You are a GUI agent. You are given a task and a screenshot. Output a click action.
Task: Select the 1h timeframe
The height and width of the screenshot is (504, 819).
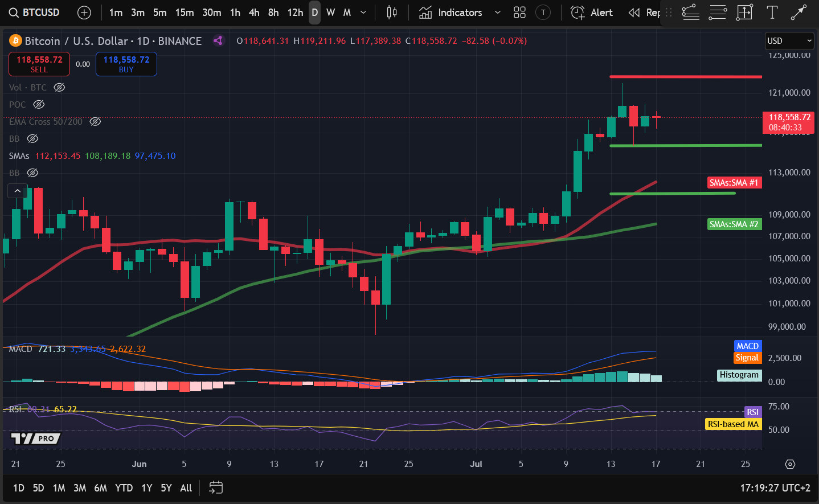point(235,13)
